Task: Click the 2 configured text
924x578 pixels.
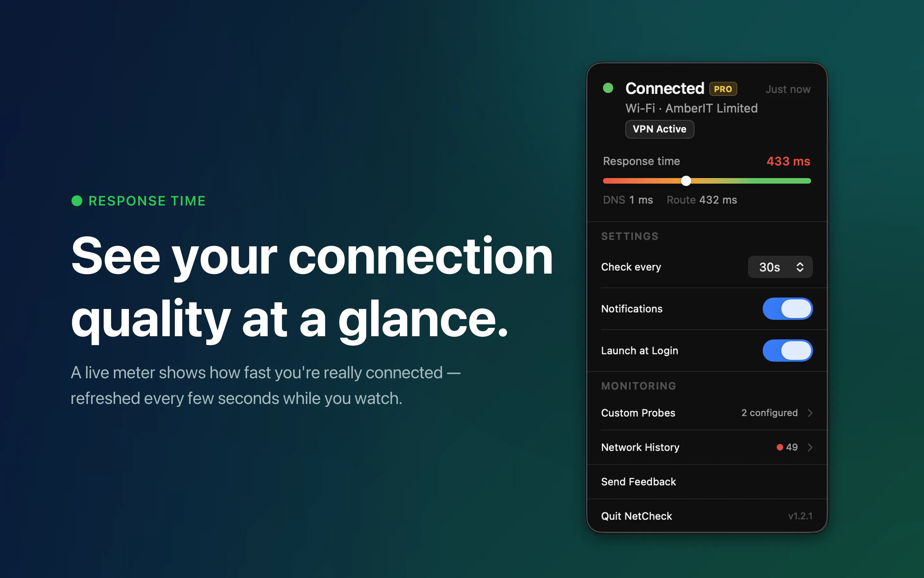Action: pos(769,413)
